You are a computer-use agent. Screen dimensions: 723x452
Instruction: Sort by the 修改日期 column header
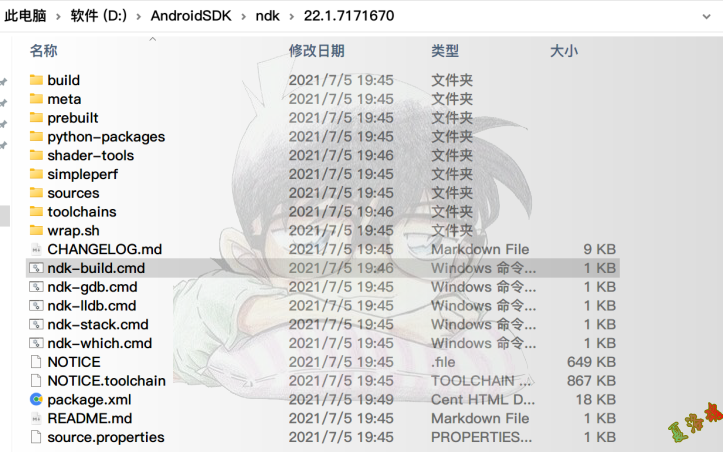click(x=317, y=51)
